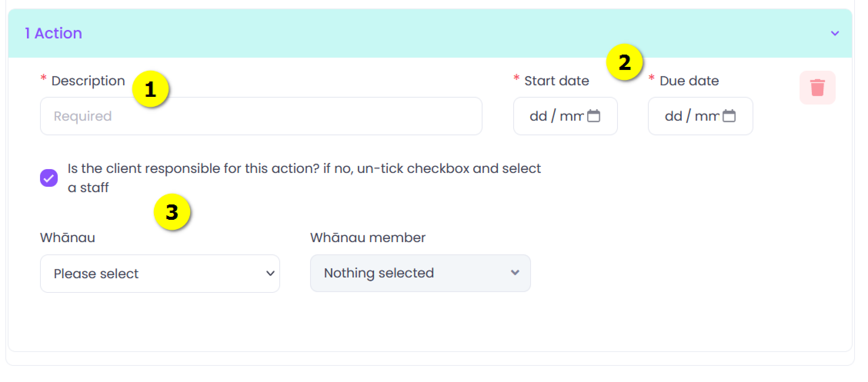Focus the Description required text field
This screenshot has height=382, width=868.
pos(261,116)
